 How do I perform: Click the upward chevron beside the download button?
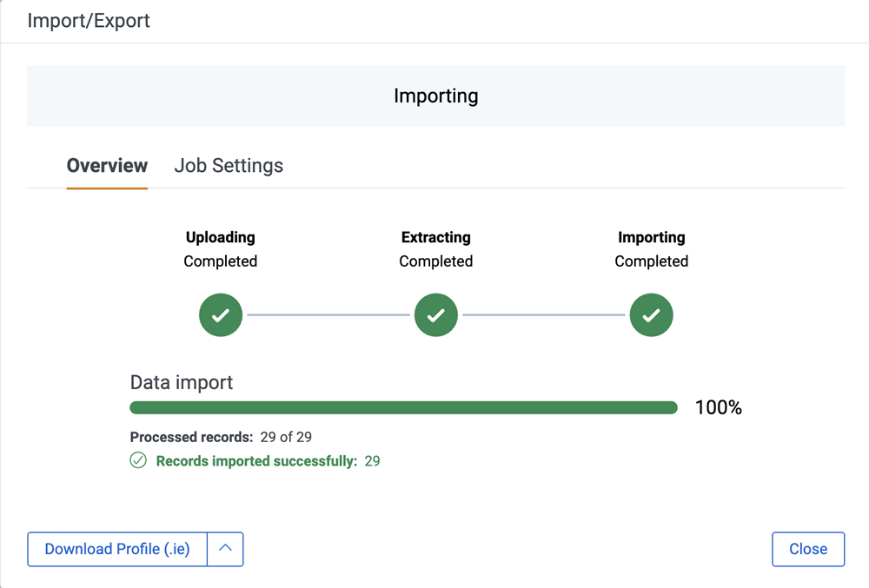coord(225,549)
